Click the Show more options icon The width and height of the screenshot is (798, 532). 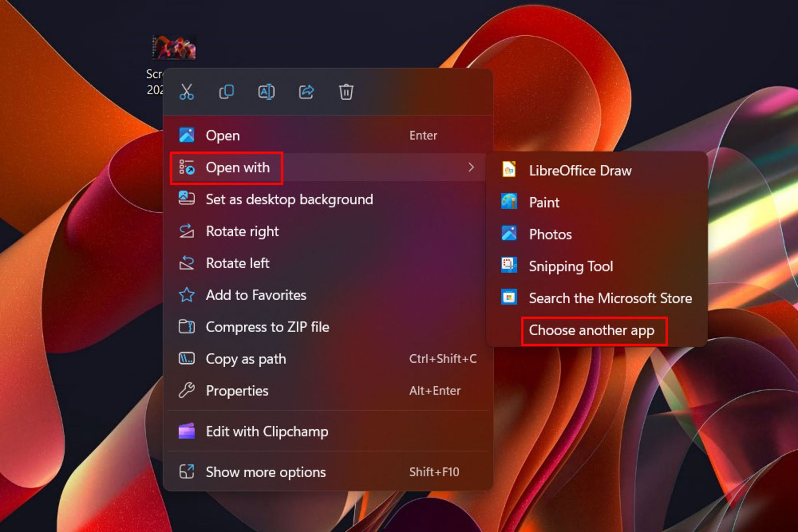tap(187, 471)
